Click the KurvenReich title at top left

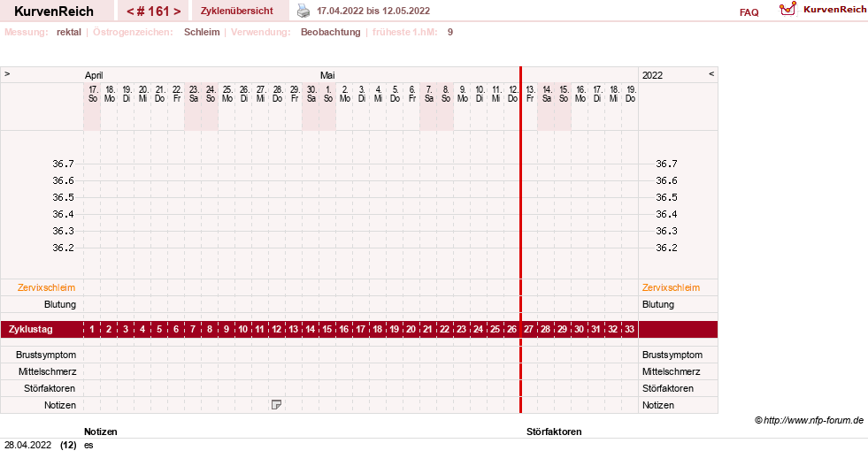click(x=54, y=11)
